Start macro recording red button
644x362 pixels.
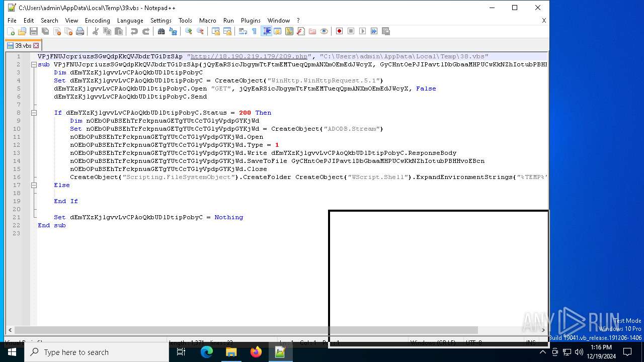pyautogui.click(x=339, y=31)
